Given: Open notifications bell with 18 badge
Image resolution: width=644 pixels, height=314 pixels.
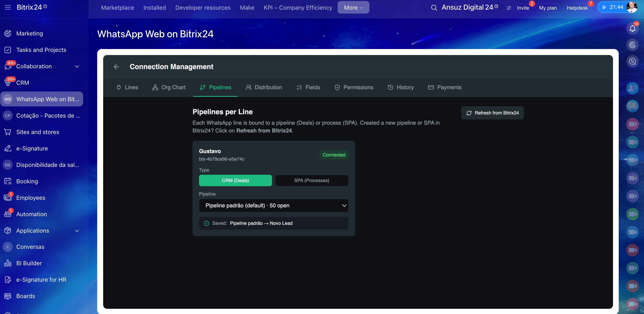Looking at the screenshot, I should tap(633, 28).
